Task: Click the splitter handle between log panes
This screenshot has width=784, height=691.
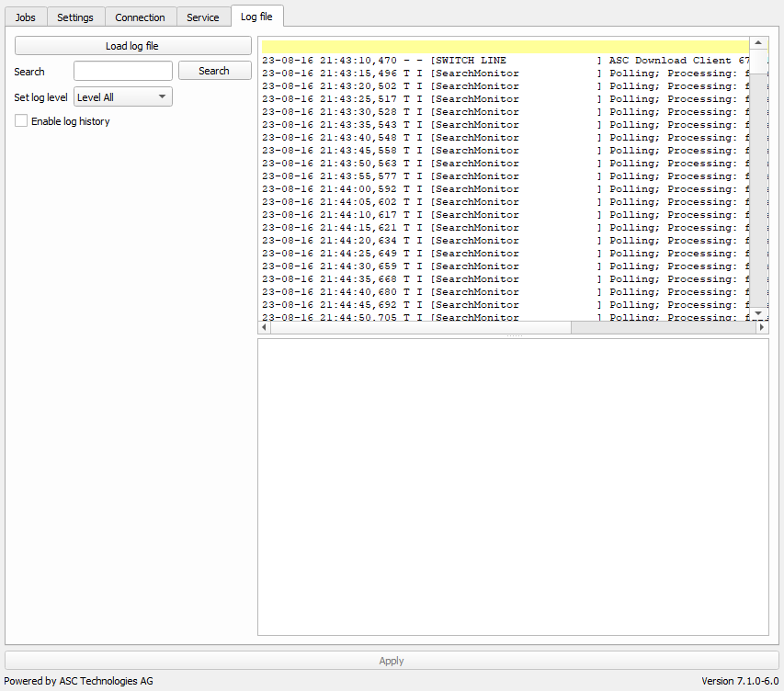Action: (x=513, y=335)
